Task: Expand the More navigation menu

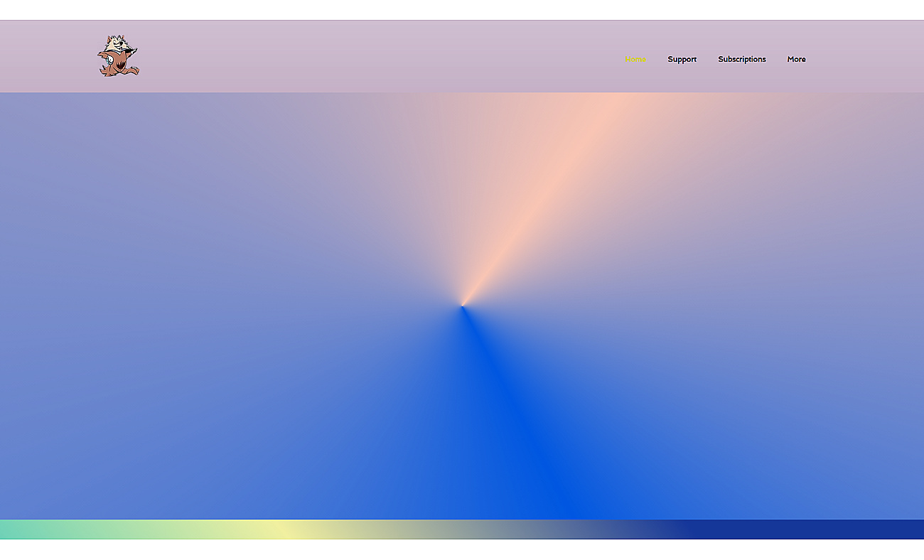Action: pos(796,59)
